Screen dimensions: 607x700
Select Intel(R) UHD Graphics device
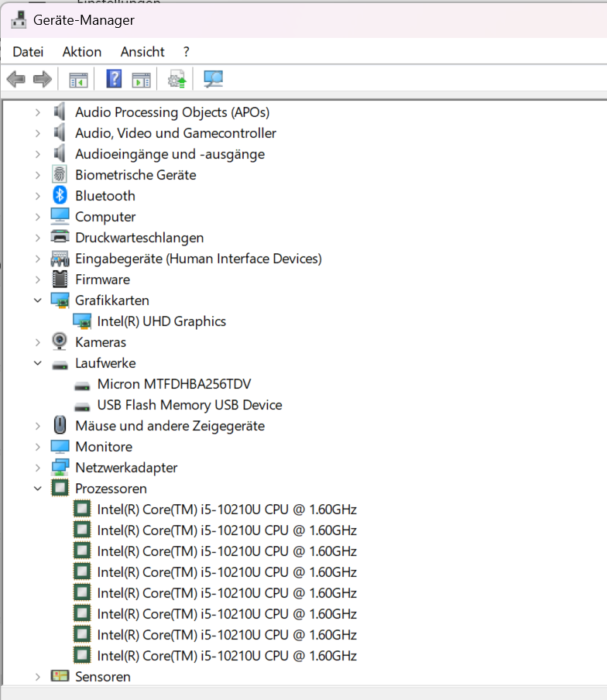pyautogui.click(x=162, y=321)
